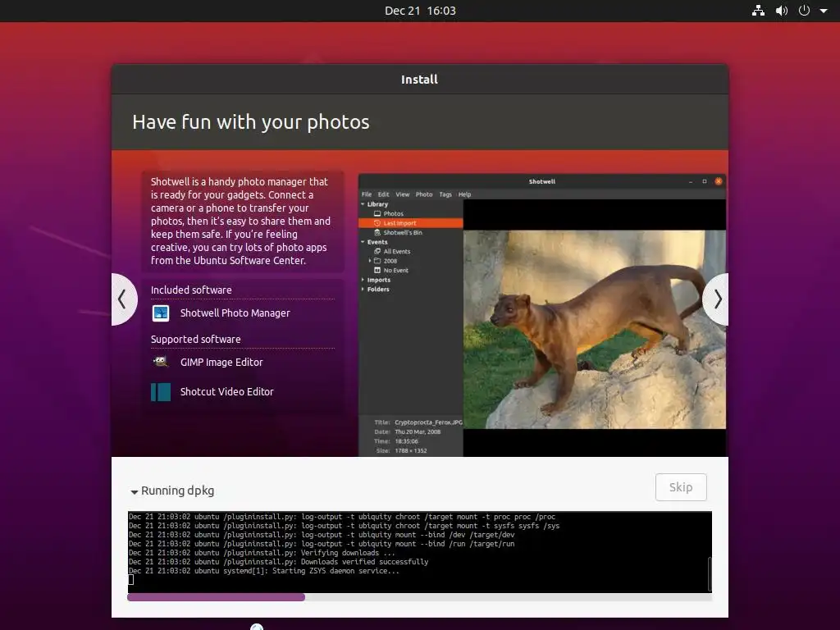
Task: Click the Cryptoprocta_Ferox.JPG title text
Action: 428,422
